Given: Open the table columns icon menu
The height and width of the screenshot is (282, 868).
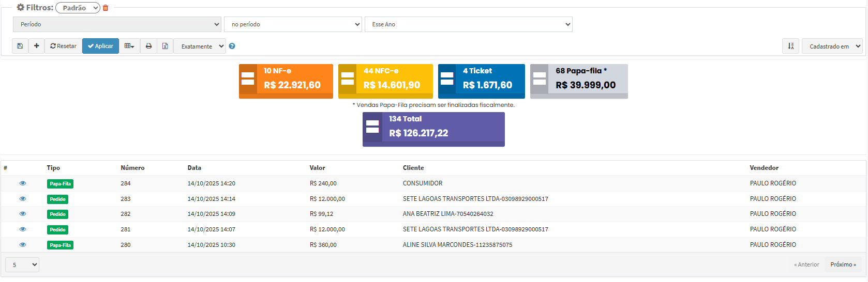Looking at the screenshot, I should point(129,46).
